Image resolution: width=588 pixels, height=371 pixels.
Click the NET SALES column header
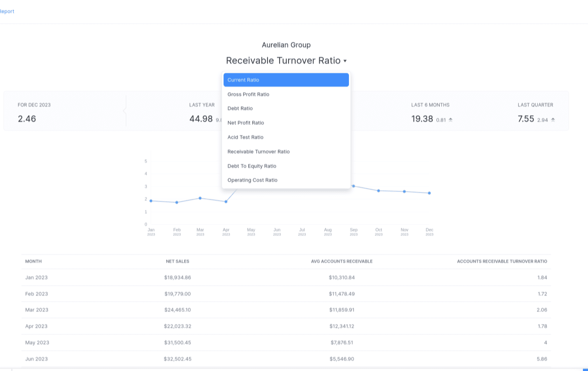[178, 261]
